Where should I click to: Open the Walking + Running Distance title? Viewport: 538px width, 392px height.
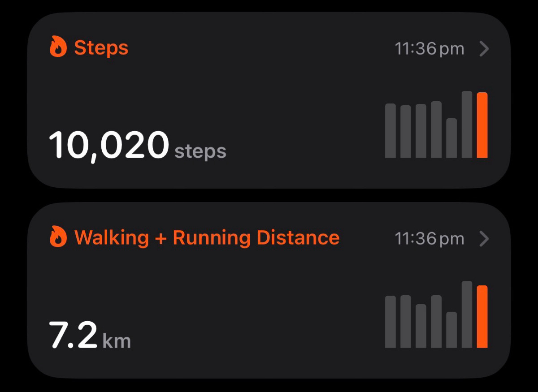[x=206, y=237]
